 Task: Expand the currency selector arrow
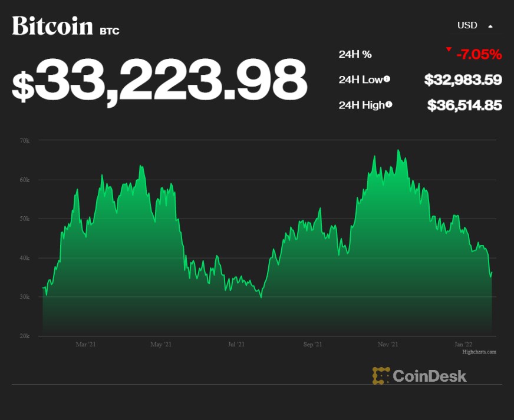[x=490, y=26]
